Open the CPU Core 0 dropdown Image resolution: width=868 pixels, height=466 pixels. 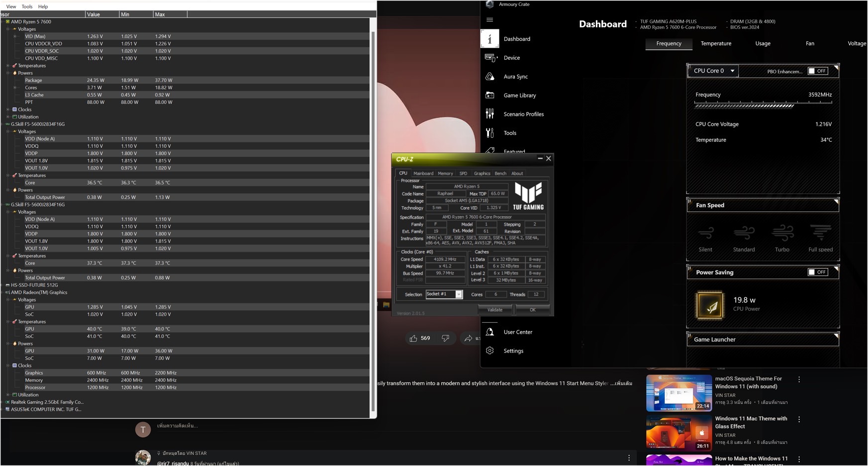pos(713,71)
